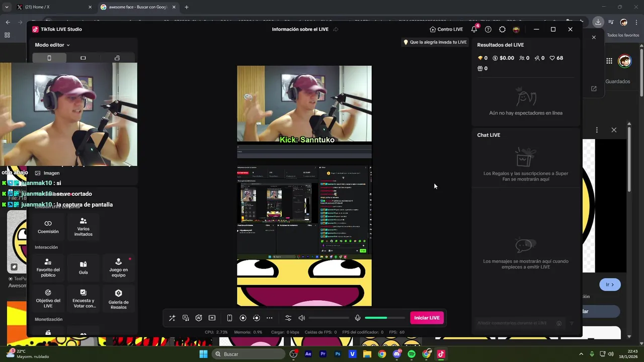Open the media and music tool
The height and width of the screenshot is (362, 644).
[186, 318]
